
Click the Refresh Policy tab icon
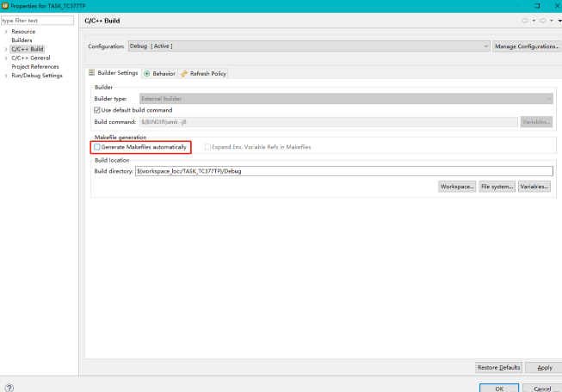coord(184,73)
